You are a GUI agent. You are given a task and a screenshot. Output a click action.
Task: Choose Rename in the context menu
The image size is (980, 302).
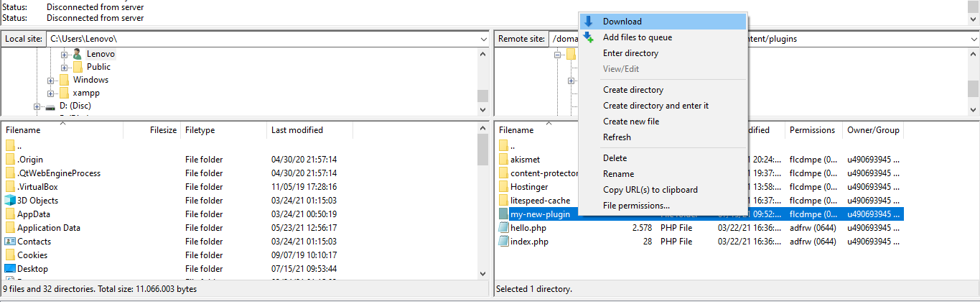(618, 174)
